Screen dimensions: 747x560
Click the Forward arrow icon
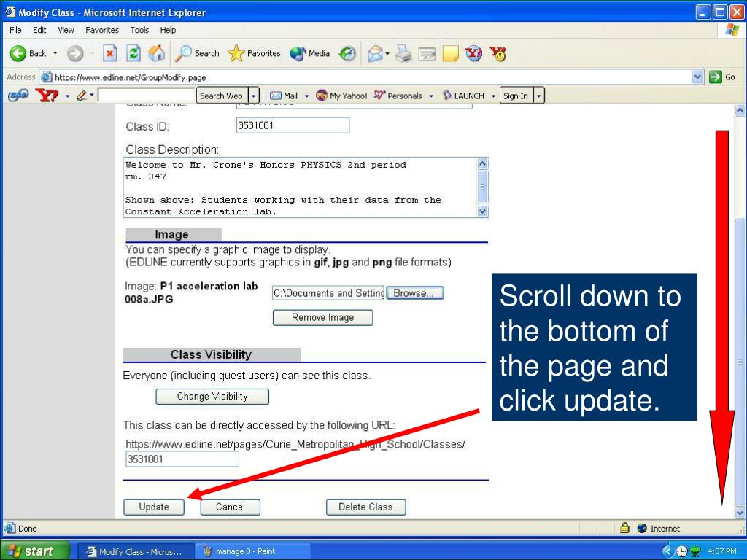pyautogui.click(x=75, y=53)
